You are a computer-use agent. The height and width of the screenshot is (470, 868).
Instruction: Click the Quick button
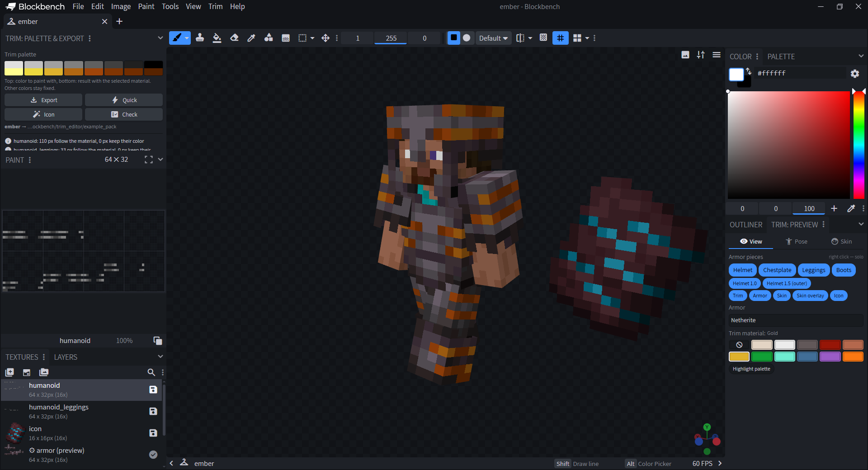(x=124, y=100)
